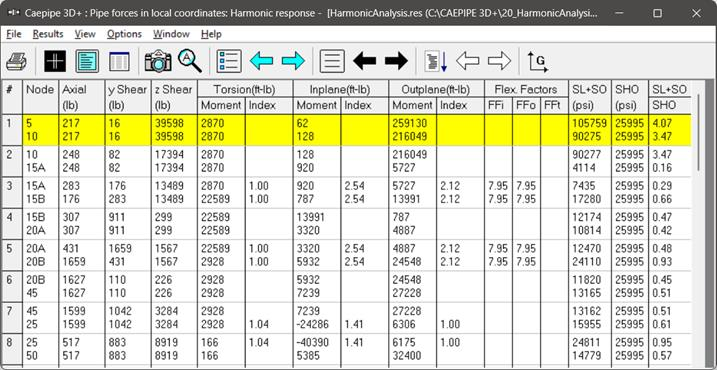
Task: Click the white left arrow icon
Action: [467, 61]
